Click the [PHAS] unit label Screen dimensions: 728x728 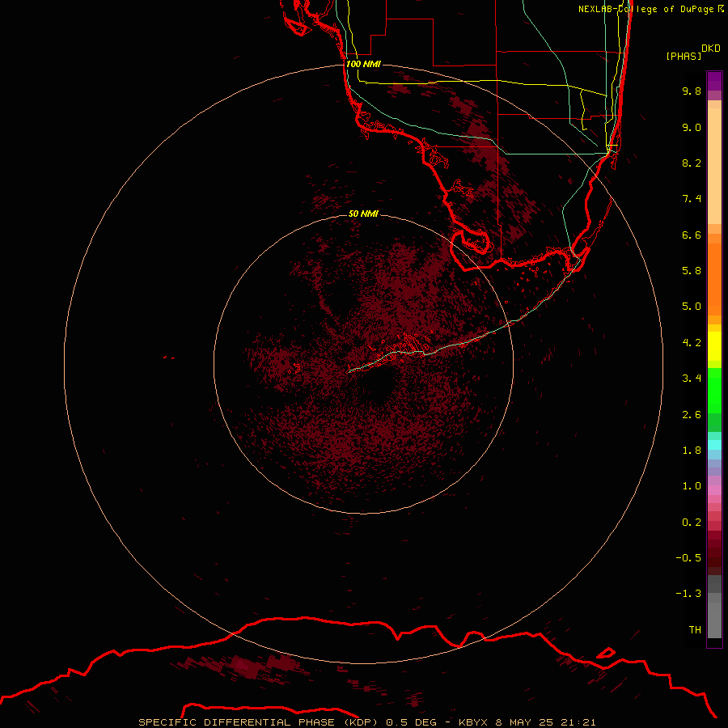click(684, 56)
